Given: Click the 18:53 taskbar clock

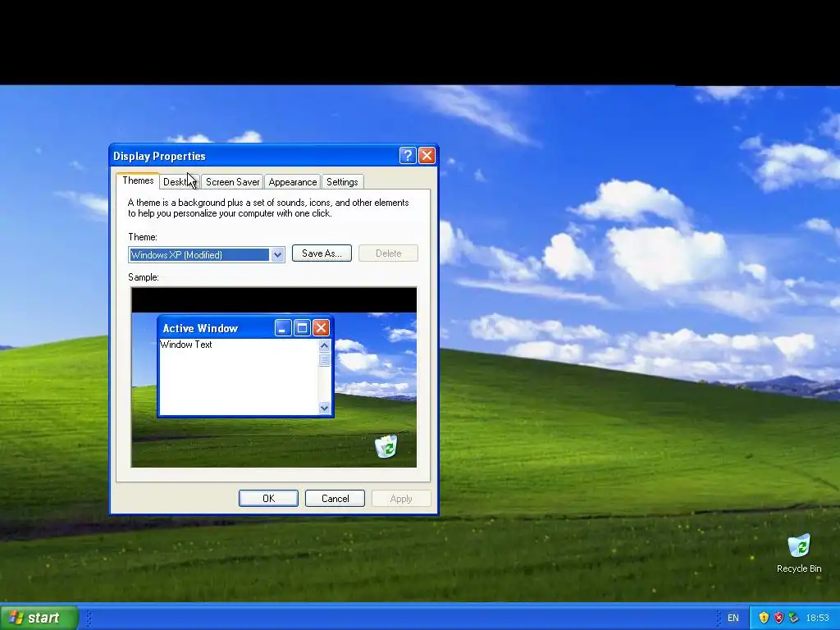Looking at the screenshot, I should coord(818,618).
